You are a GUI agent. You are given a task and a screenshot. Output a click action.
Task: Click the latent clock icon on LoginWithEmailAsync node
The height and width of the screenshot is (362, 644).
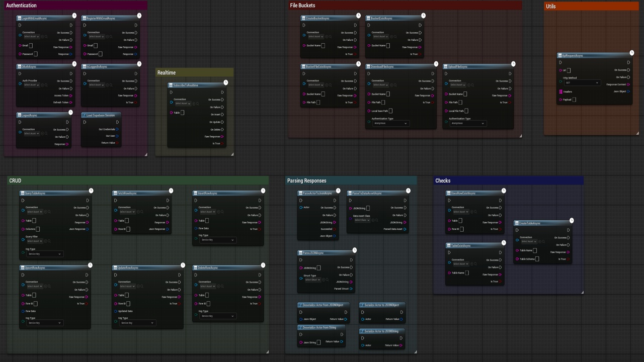coord(74,16)
